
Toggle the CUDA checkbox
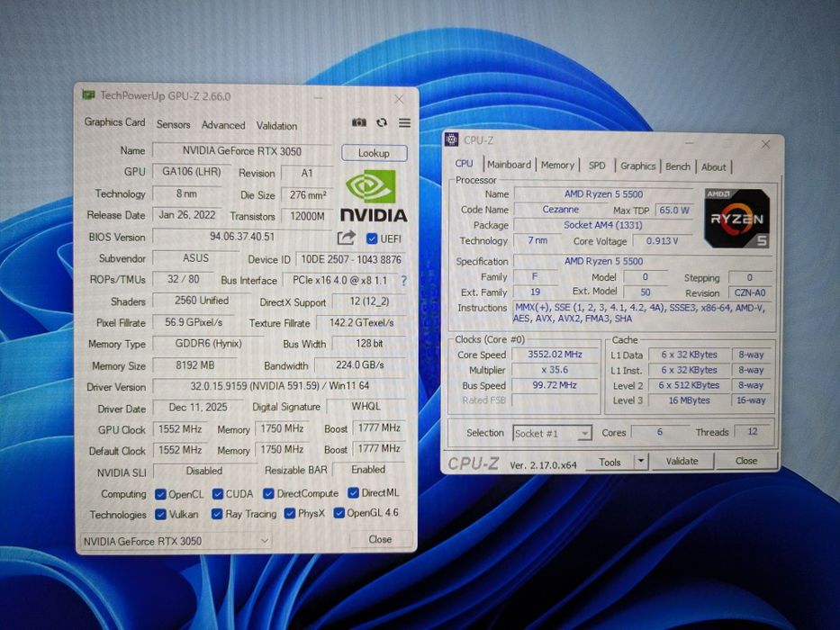pyautogui.click(x=217, y=493)
